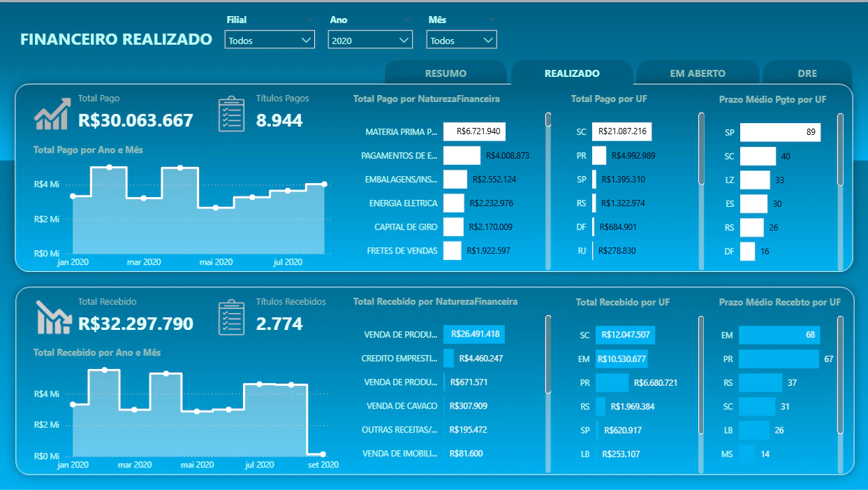
Task: Click the value R$1.395.310 for SP
Action: pos(622,180)
